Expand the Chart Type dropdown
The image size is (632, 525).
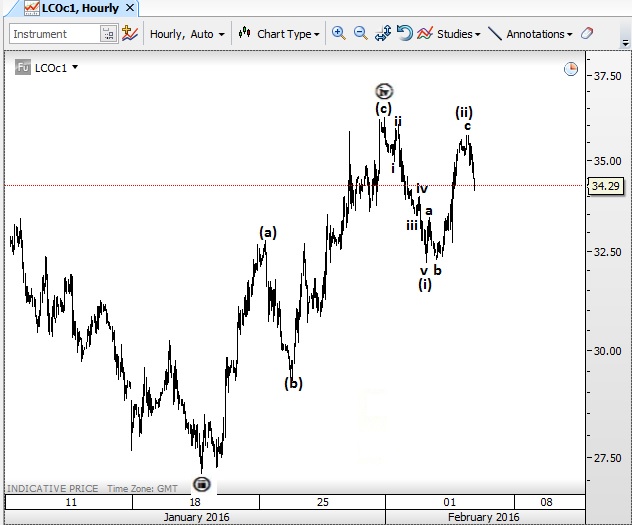click(279, 33)
